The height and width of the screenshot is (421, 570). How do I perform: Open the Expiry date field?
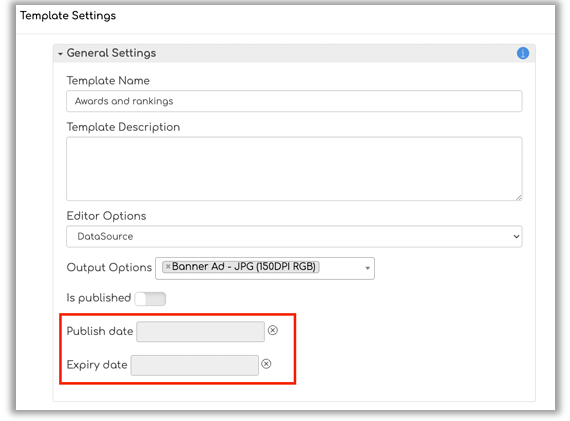click(194, 365)
